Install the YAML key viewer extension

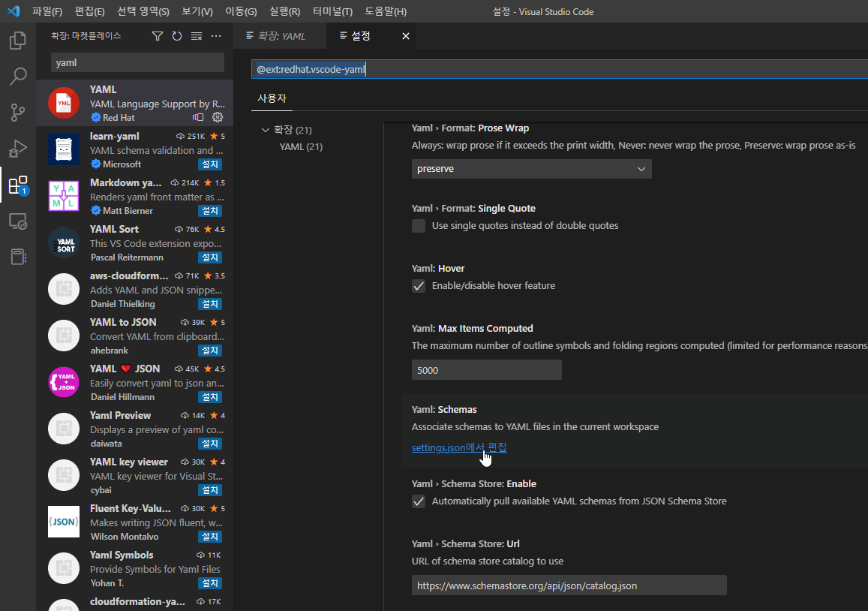(x=210, y=490)
